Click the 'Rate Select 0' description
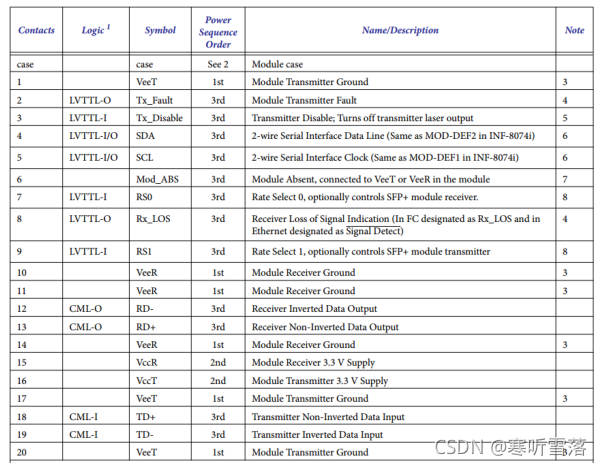The image size is (602, 465). coord(365,197)
